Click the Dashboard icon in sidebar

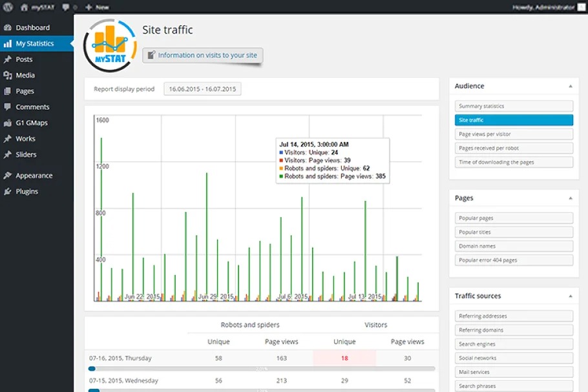click(8, 28)
